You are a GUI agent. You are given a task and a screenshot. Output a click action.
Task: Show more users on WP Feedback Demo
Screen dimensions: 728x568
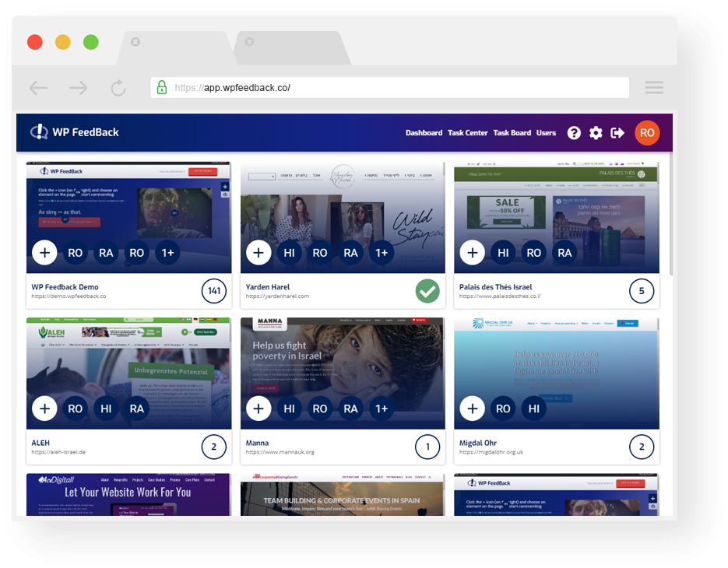pos(167,253)
